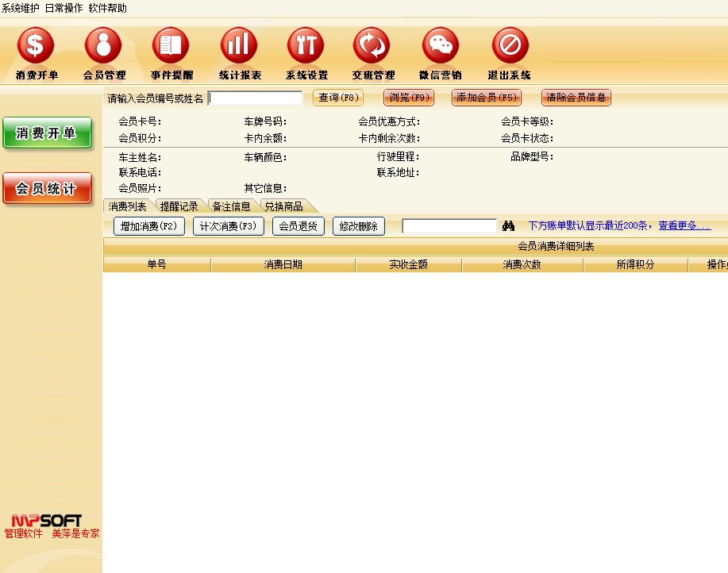Focus the member number or name input

(256, 98)
